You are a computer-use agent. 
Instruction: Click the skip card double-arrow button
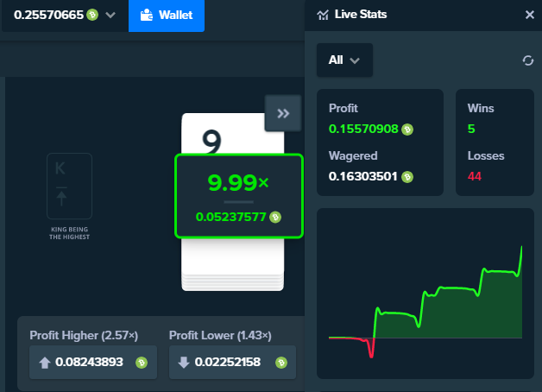[x=283, y=113]
